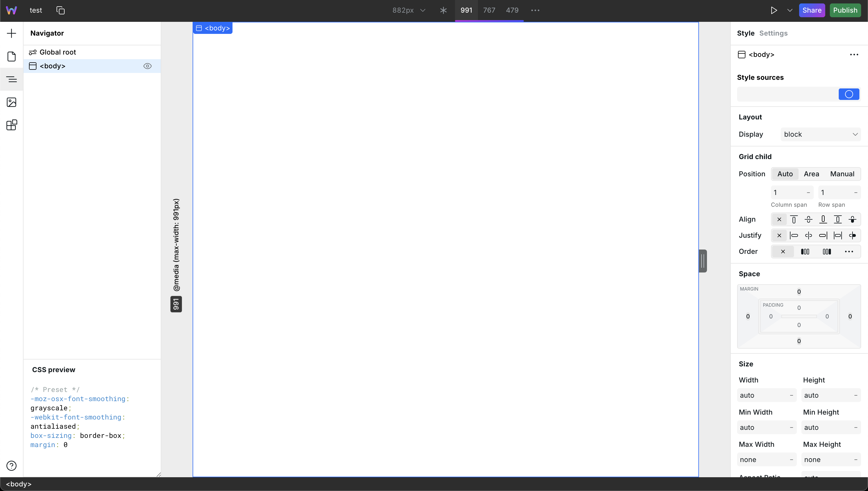
Task: Set Order to last
Action: [827, 252]
